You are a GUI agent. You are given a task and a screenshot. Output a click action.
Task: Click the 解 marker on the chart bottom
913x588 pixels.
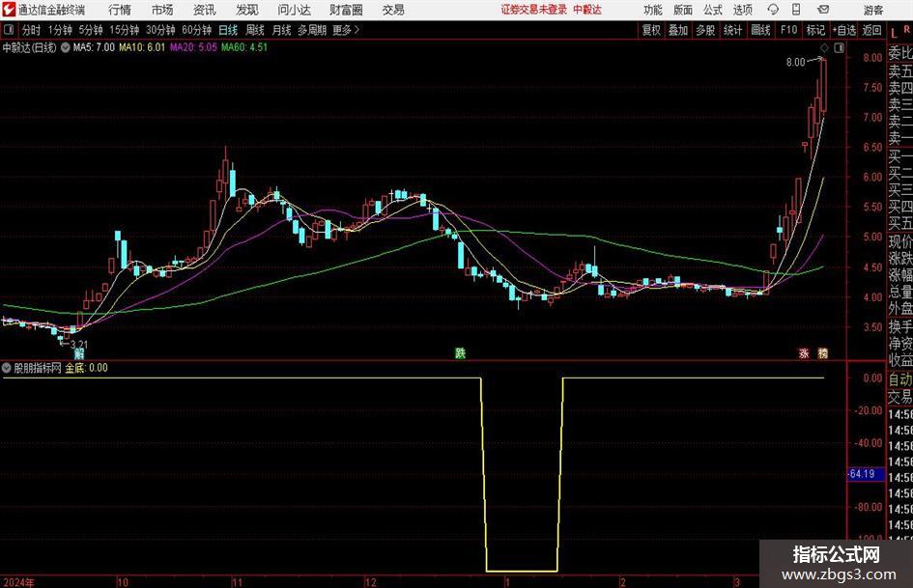coord(78,353)
